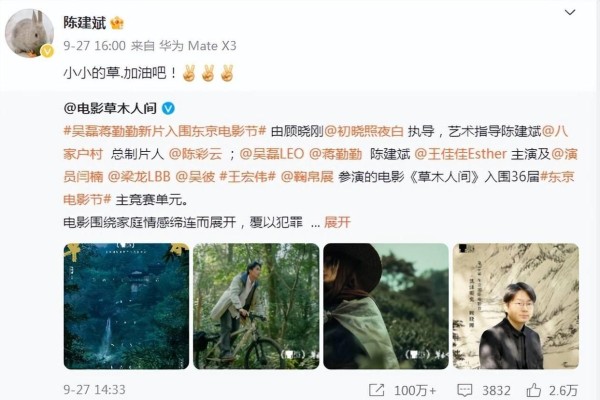The width and height of the screenshot is (600, 400).
Task: Open @电影草木人间 account link
Action: click(110, 109)
